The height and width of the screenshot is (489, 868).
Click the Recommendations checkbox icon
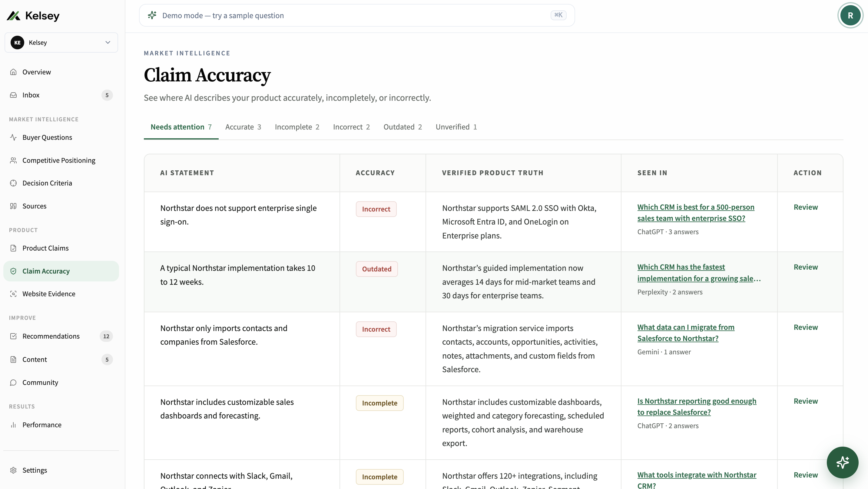click(14, 336)
